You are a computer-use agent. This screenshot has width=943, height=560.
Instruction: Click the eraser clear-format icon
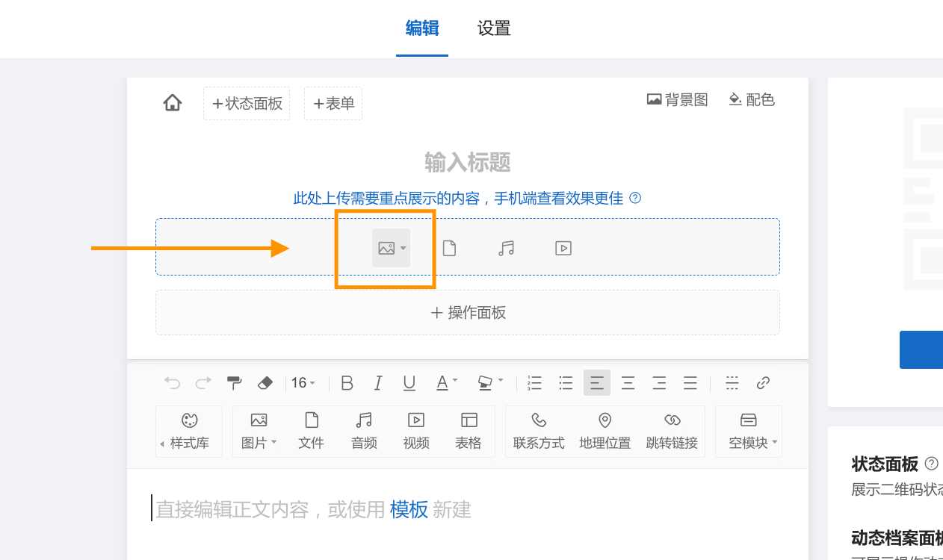pos(265,383)
